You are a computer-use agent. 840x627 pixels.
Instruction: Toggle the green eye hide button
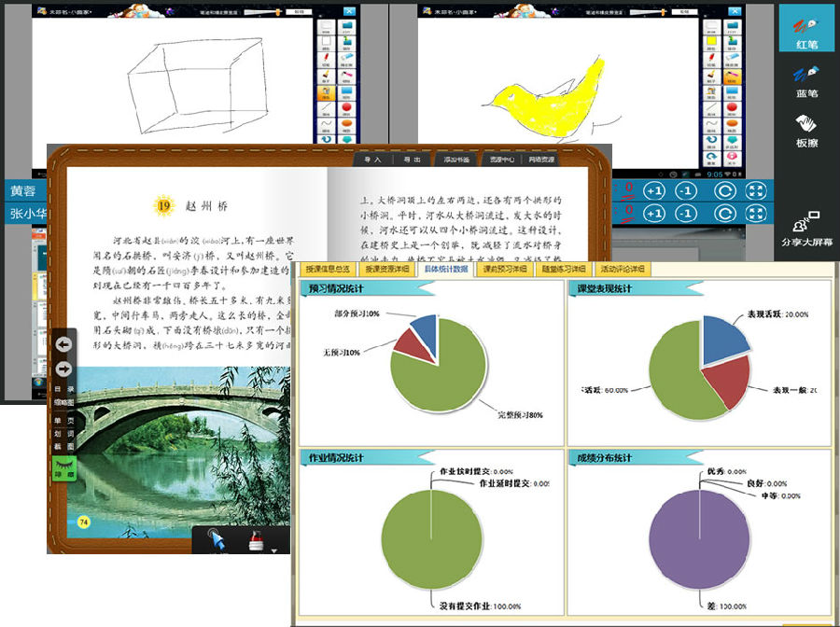click(x=65, y=466)
